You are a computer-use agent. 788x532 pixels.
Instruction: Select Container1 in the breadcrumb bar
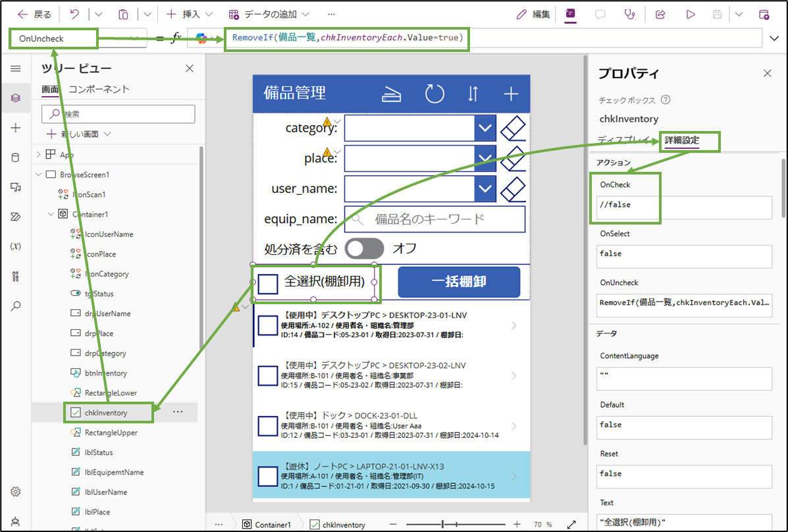point(267,525)
